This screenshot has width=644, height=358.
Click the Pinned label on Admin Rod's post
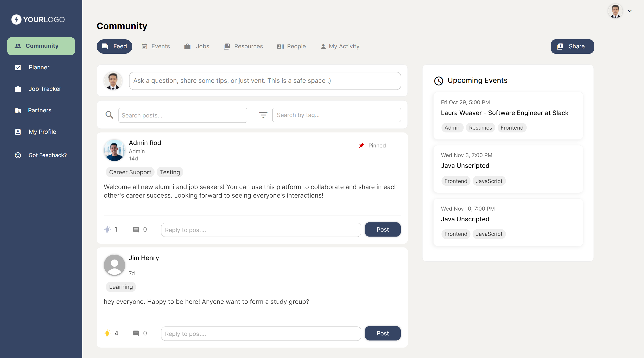click(377, 146)
